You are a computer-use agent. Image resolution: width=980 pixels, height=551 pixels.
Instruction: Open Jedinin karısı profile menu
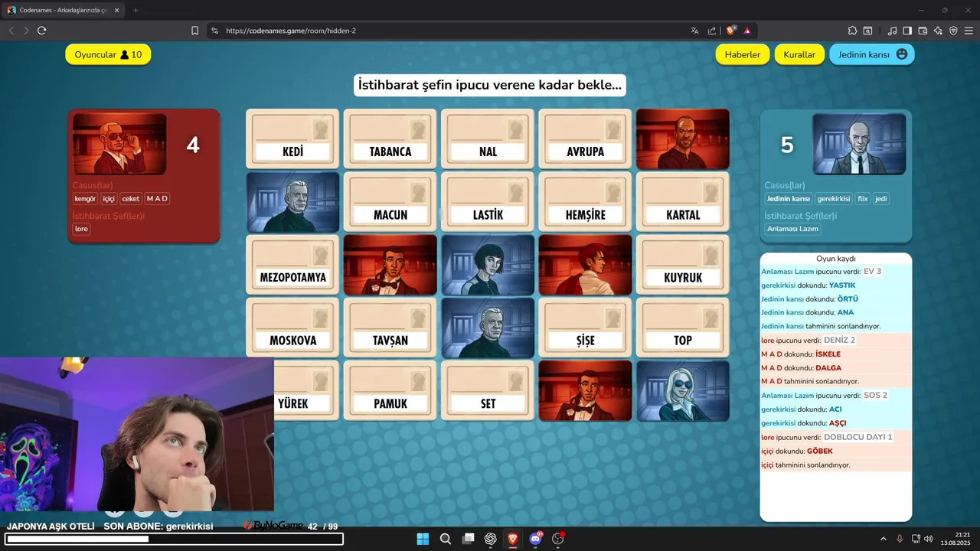tap(872, 54)
